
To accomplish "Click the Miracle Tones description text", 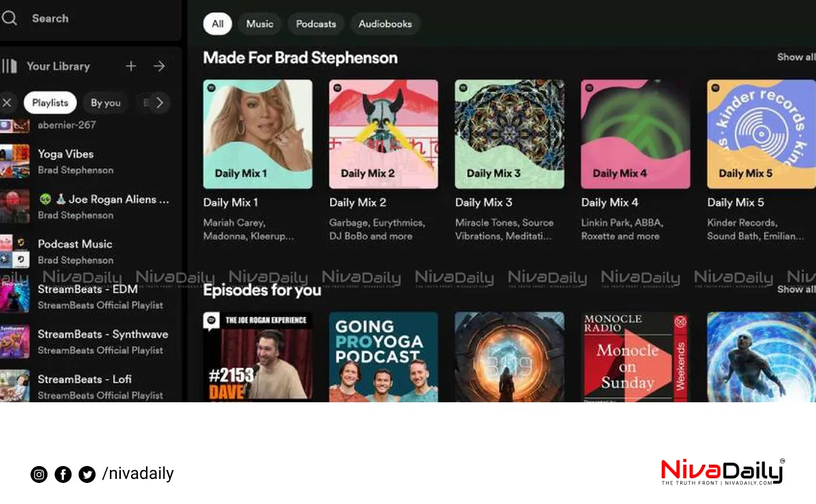I will click(x=504, y=229).
